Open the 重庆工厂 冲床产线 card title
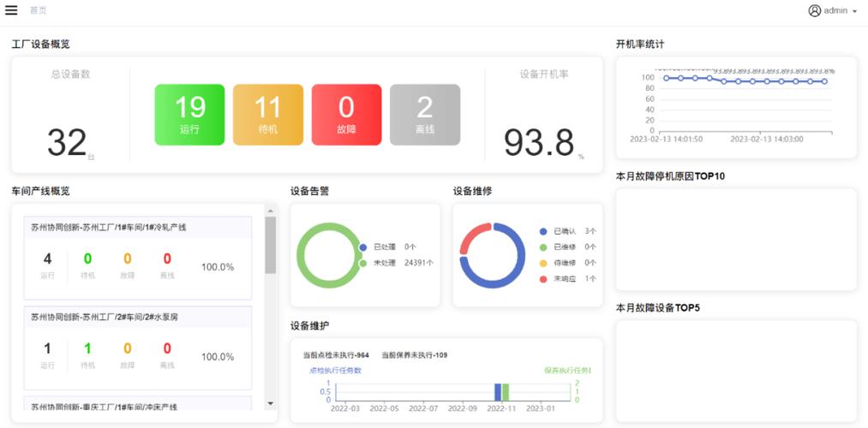 tap(105, 407)
